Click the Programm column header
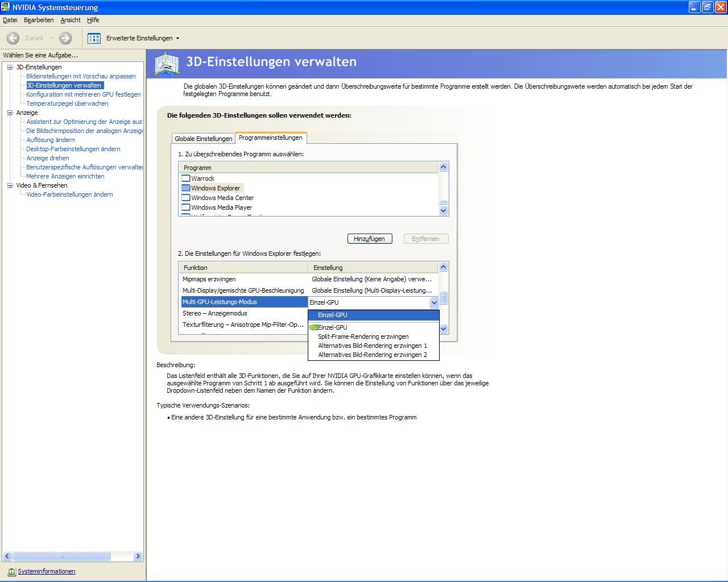728x582 pixels. [308, 168]
